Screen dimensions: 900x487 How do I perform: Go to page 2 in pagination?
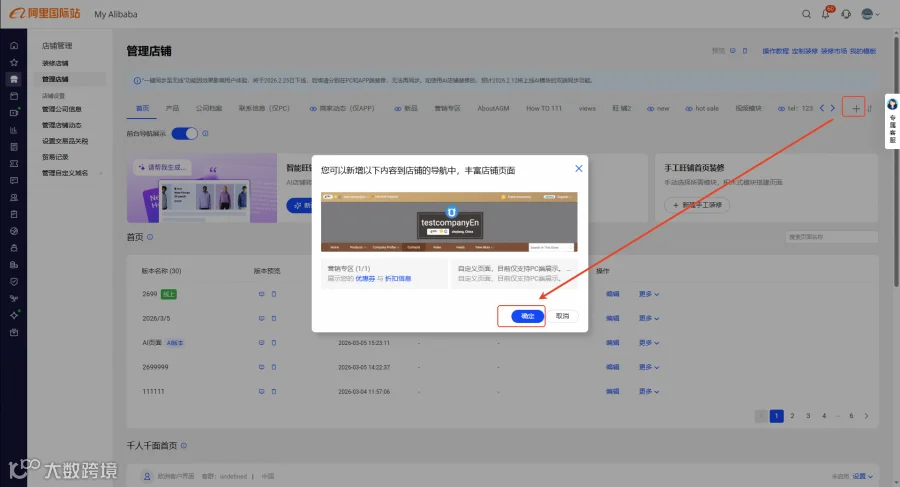pos(792,416)
